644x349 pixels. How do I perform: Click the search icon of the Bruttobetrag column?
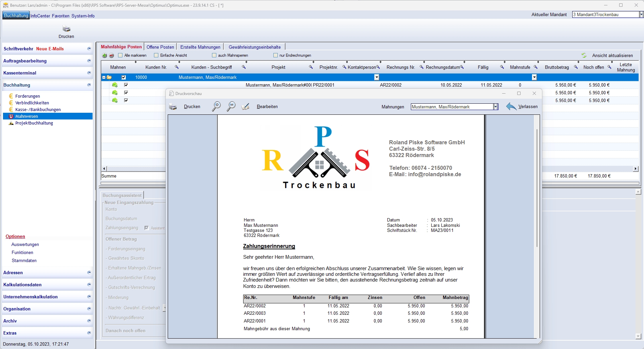point(576,67)
